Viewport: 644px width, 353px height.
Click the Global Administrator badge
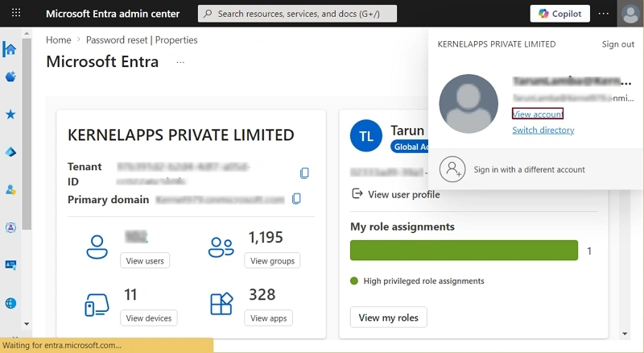click(x=410, y=147)
